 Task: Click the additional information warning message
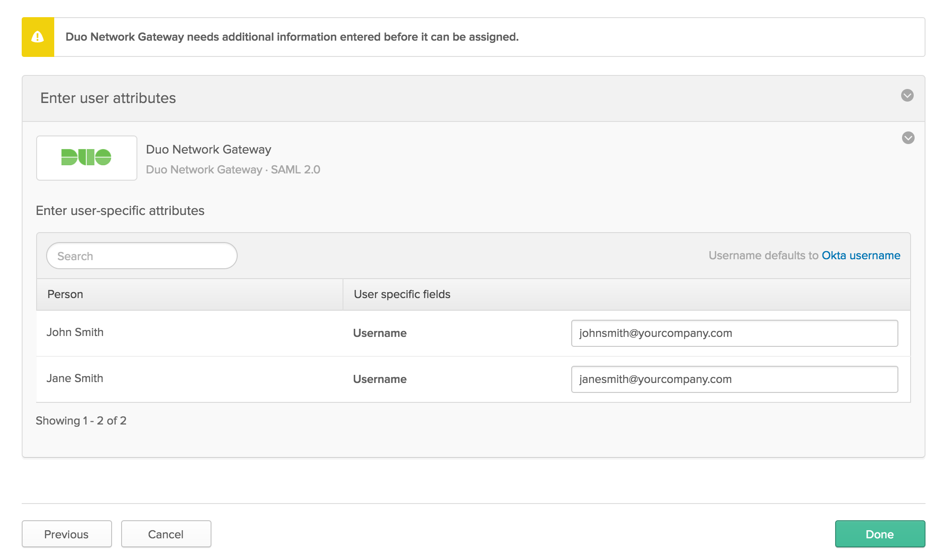tap(292, 37)
